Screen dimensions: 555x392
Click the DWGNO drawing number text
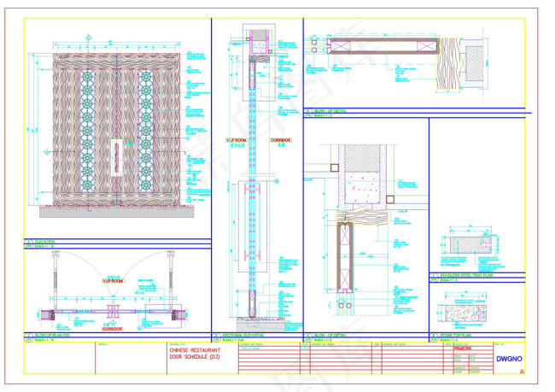point(509,359)
